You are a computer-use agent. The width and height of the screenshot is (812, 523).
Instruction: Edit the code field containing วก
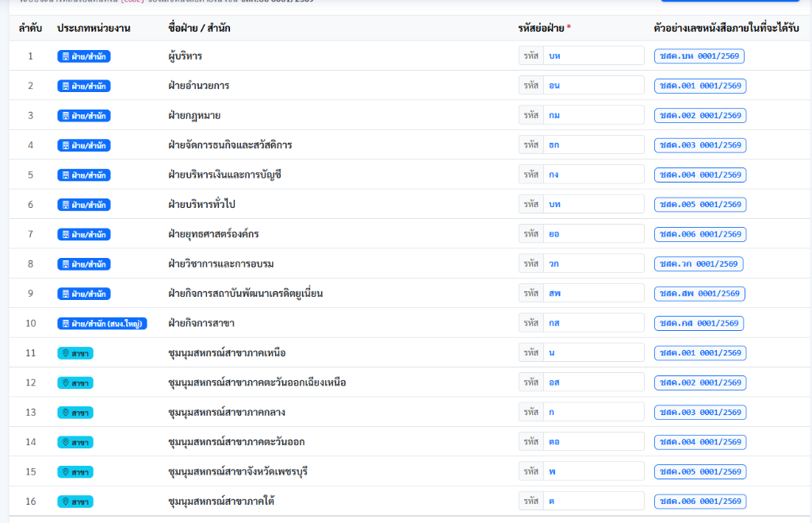point(593,263)
